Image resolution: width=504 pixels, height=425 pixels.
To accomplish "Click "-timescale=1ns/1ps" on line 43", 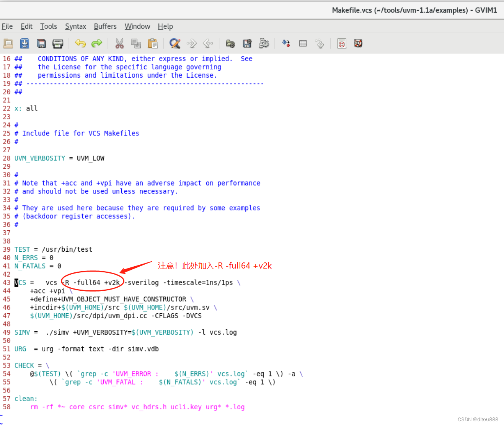I will pyautogui.click(x=198, y=283).
